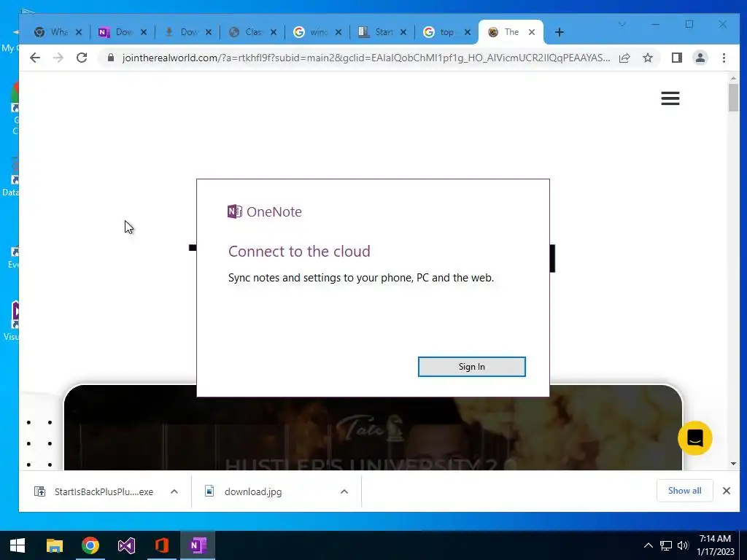Open the website hamburger menu

(670, 98)
